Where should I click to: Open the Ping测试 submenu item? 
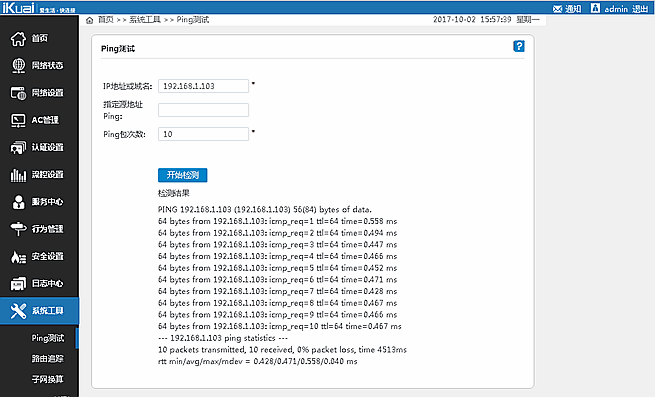pos(48,338)
